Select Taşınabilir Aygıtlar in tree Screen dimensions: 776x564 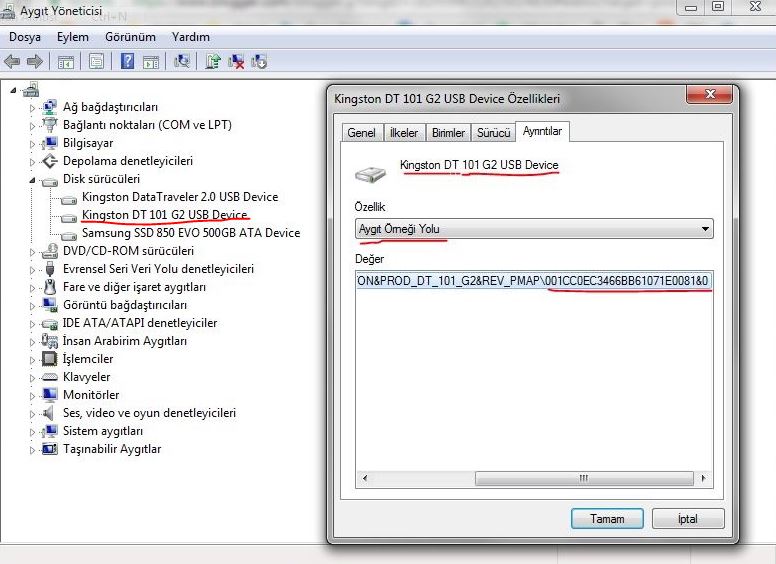click(112, 449)
